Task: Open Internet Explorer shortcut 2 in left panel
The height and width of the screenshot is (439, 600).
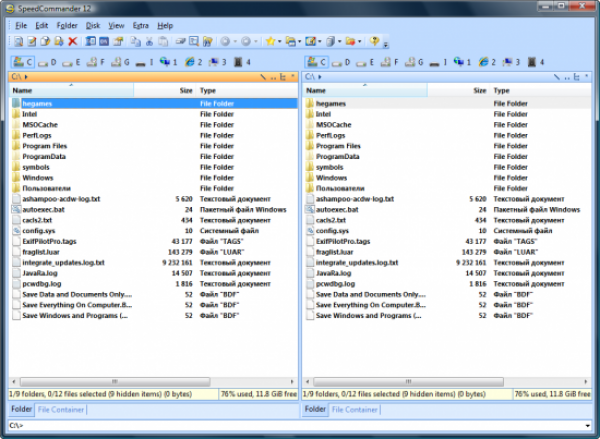Action: (x=189, y=62)
